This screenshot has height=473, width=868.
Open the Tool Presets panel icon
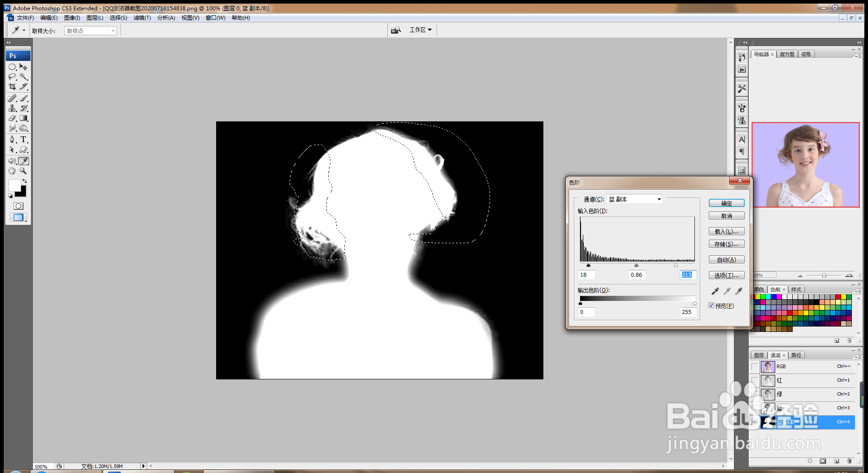(742, 89)
